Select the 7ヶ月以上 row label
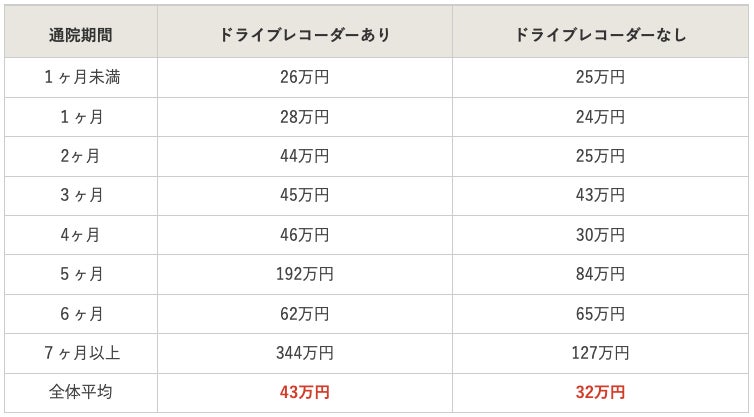Viewport: 754px width, 417px height. 81,353
